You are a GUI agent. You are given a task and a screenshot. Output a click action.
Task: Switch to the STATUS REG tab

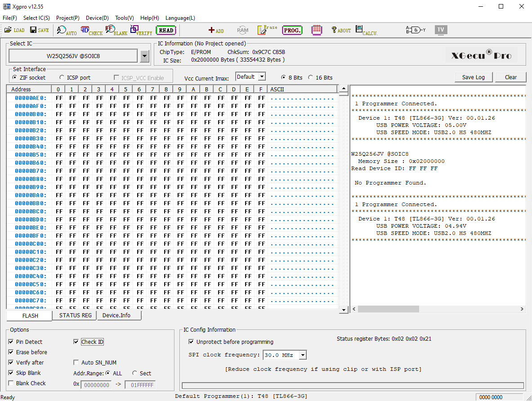tap(75, 315)
